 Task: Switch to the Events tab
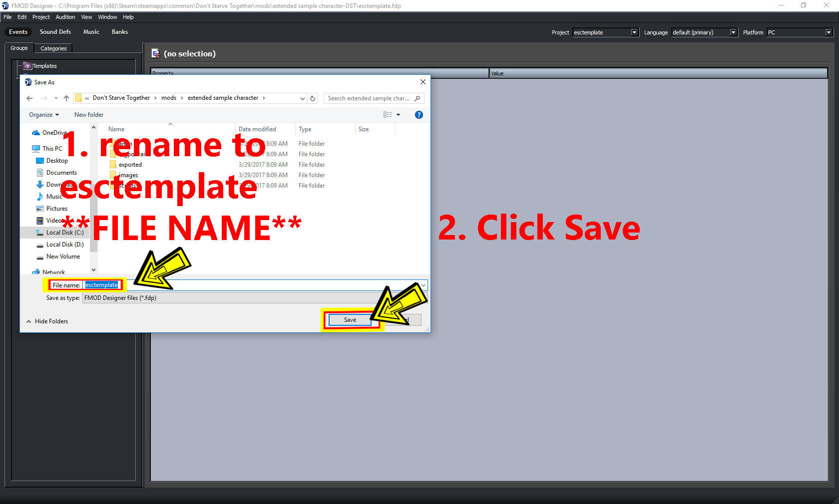(18, 32)
